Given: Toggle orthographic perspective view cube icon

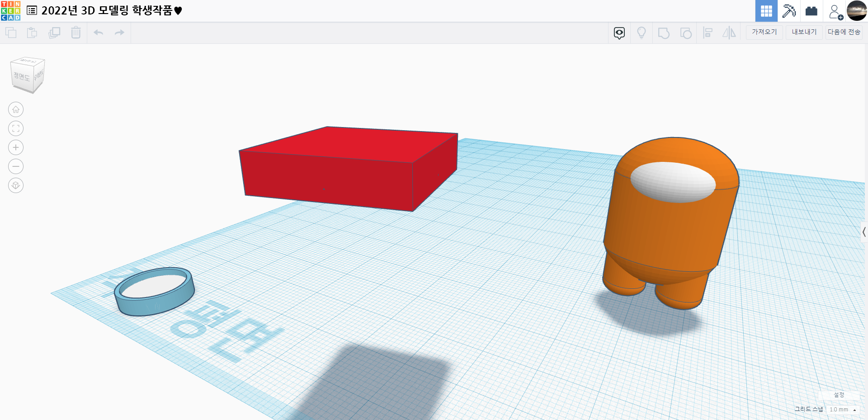Looking at the screenshot, I should tap(16, 185).
